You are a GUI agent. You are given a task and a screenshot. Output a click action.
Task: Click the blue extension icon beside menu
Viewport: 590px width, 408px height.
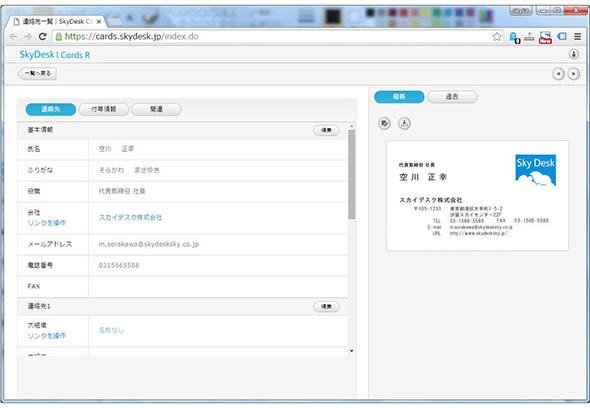pos(562,37)
